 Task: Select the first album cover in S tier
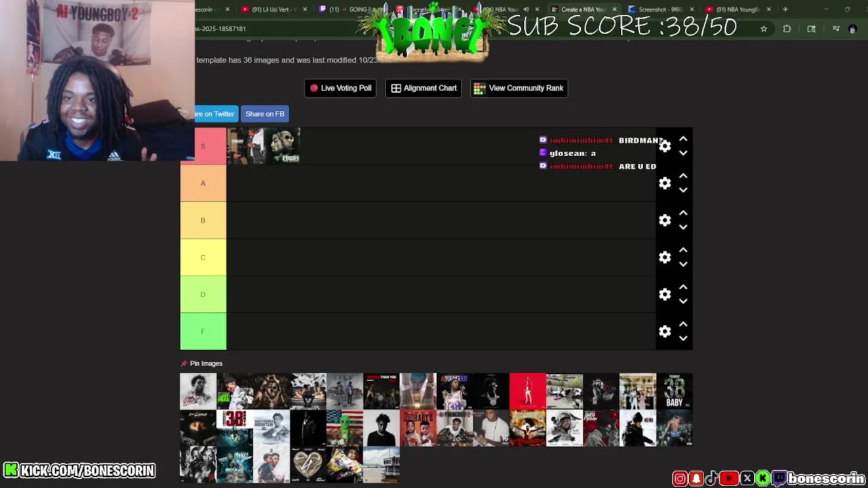pos(245,146)
